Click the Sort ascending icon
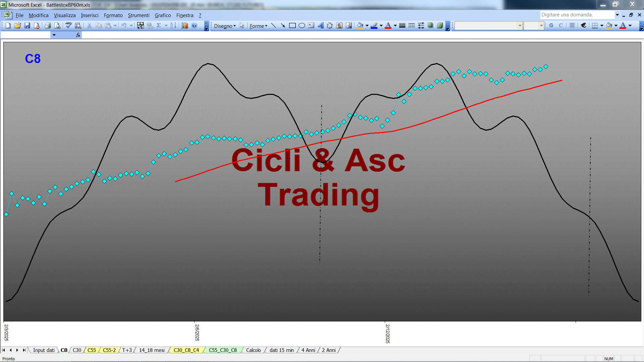The width and height of the screenshot is (644, 362). [x=173, y=25]
